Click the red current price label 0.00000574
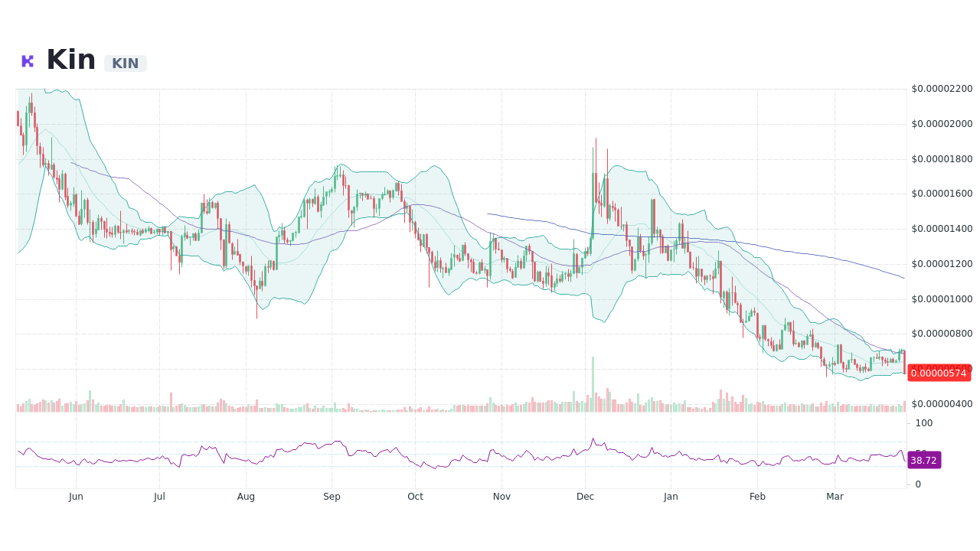Image resolution: width=980 pixels, height=551 pixels. [x=939, y=373]
